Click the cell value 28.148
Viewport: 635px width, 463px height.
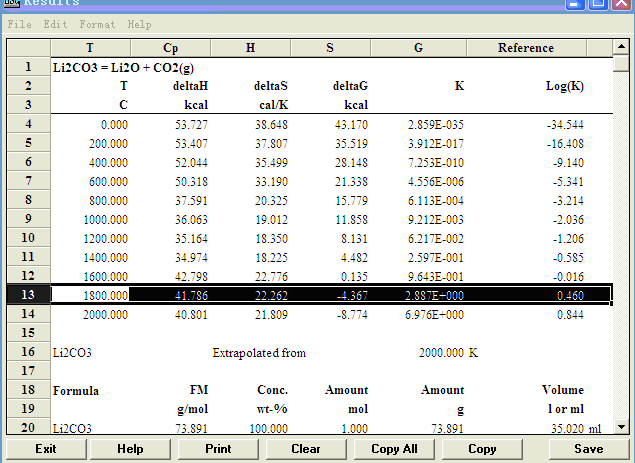pyautogui.click(x=351, y=162)
